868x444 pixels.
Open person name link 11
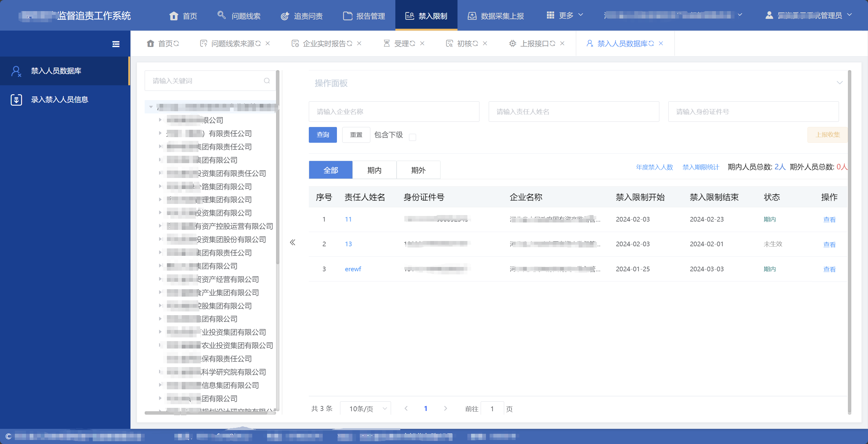click(348, 219)
